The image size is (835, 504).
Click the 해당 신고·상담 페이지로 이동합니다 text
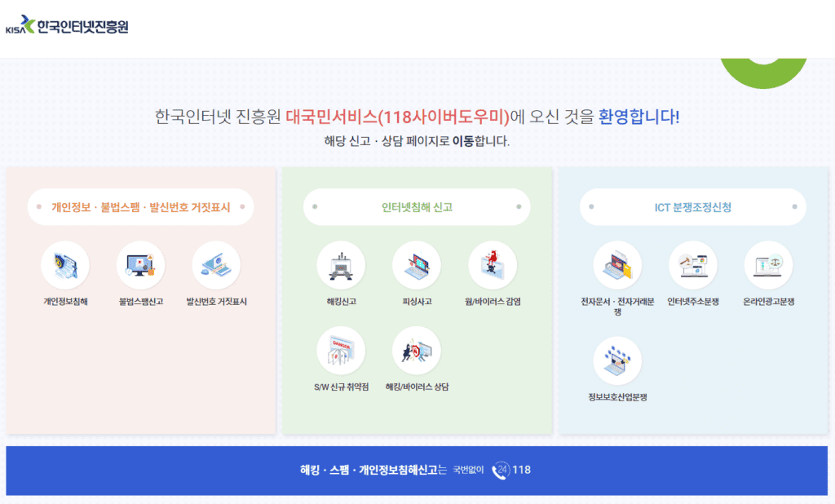(x=417, y=141)
